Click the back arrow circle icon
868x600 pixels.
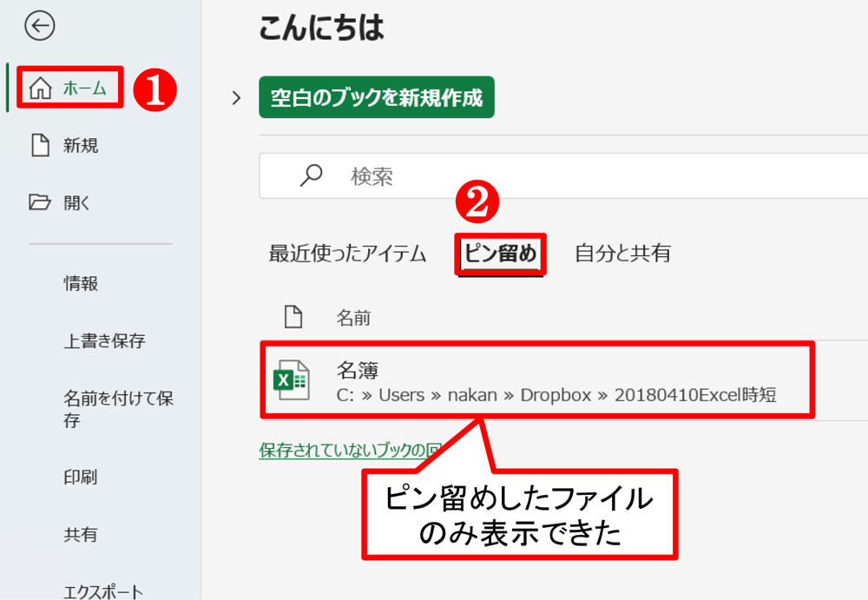(39, 25)
